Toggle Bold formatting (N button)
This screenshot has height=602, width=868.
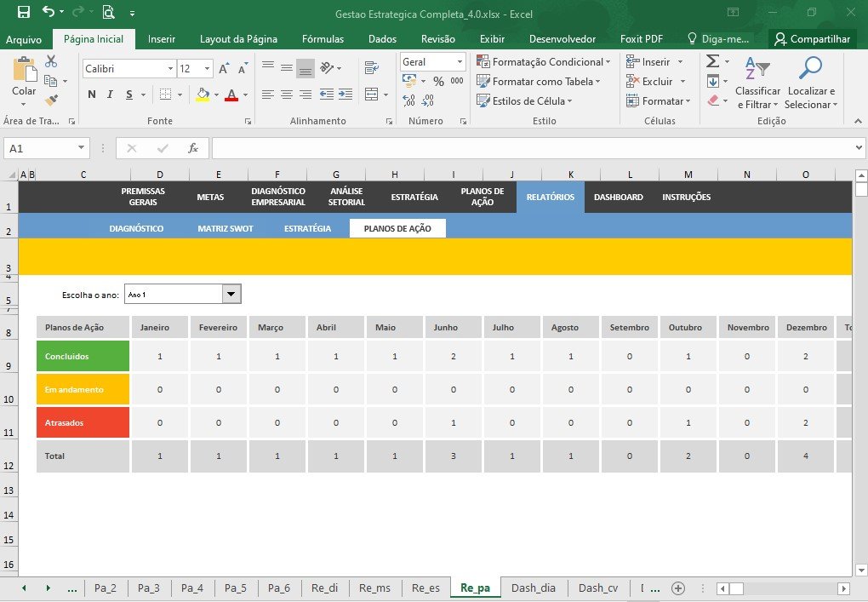tap(92, 95)
